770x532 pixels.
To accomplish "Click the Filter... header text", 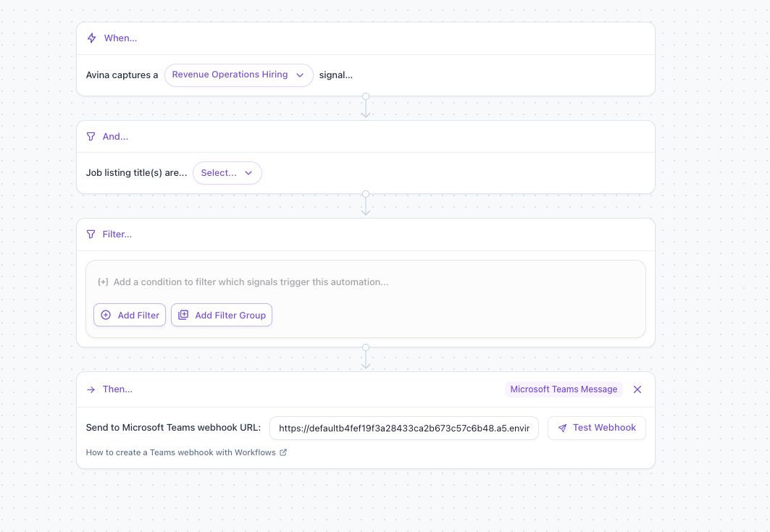I will (117, 234).
